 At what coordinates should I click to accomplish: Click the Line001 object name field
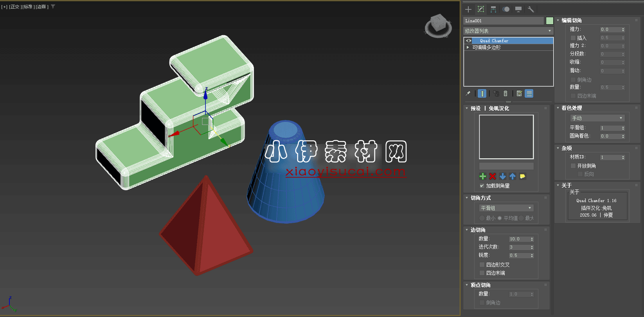pyautogui.click(x=503, y=21)
